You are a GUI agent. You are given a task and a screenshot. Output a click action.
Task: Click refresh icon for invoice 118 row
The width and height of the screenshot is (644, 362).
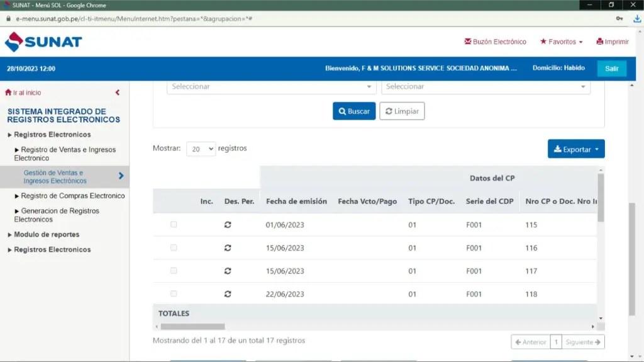(x=228, y=294)
